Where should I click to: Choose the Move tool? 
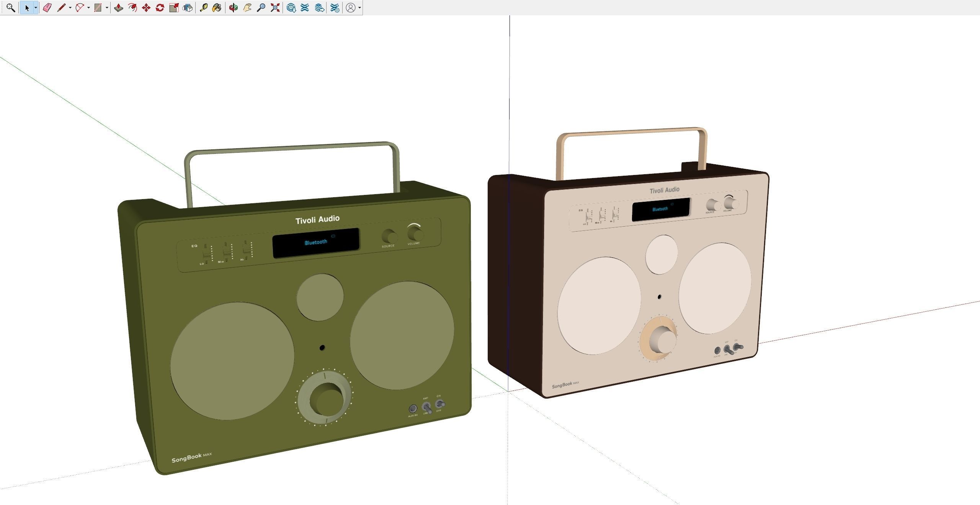(146, 7)
